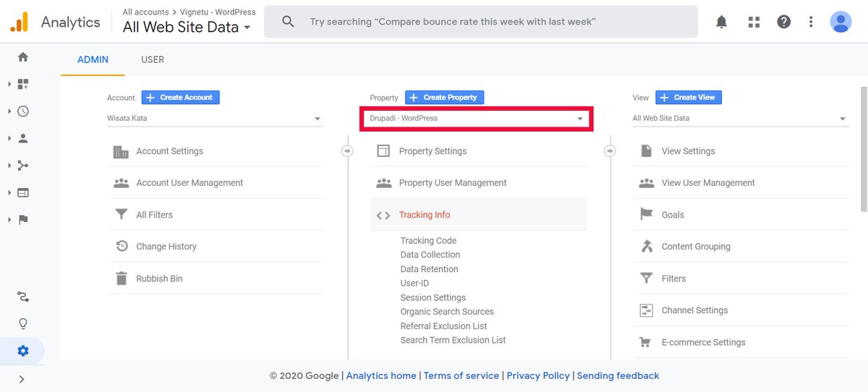Expand the Real-time section arrow
Viewport: 868px width, 392px height.
coord(9,111)
